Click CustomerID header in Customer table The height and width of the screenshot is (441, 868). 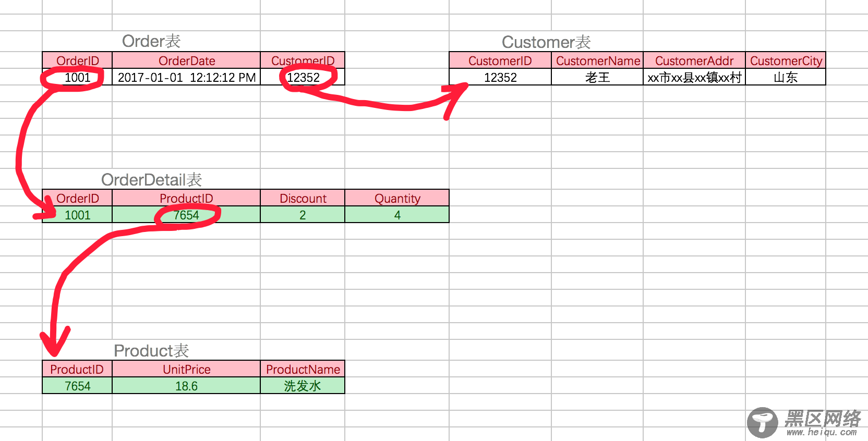(500, 60)
